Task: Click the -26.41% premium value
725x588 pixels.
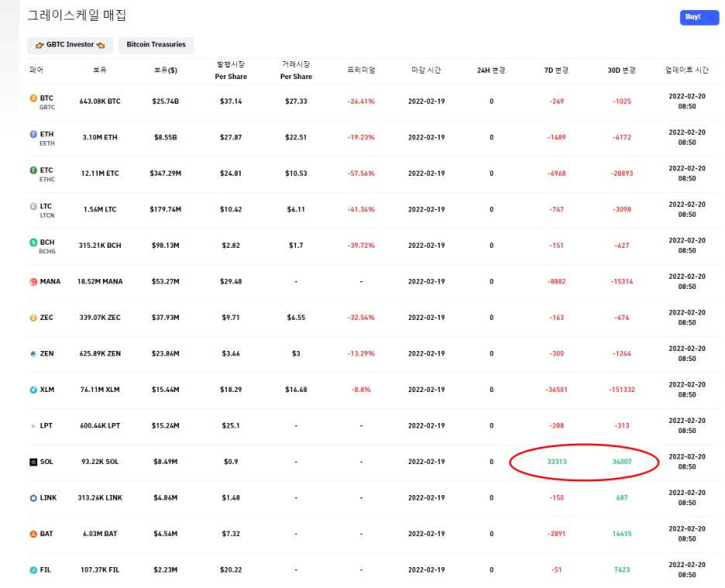Action: point(361,101)
